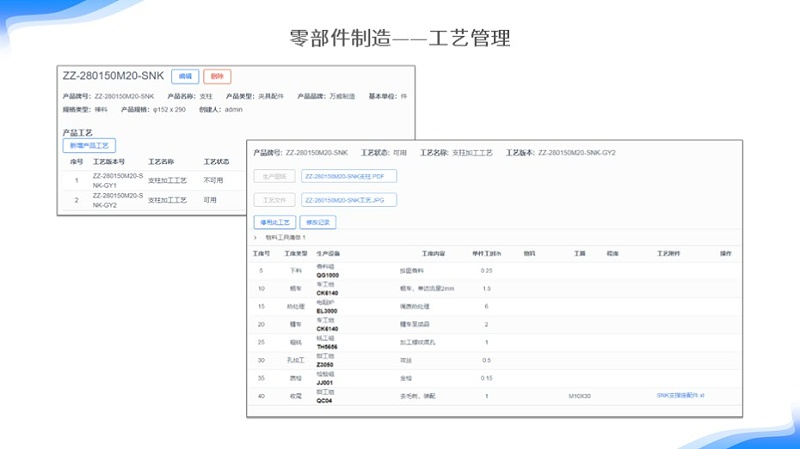The image size is (800, 449).
Task: Click the 工艺文件 button
Action: 275,200
